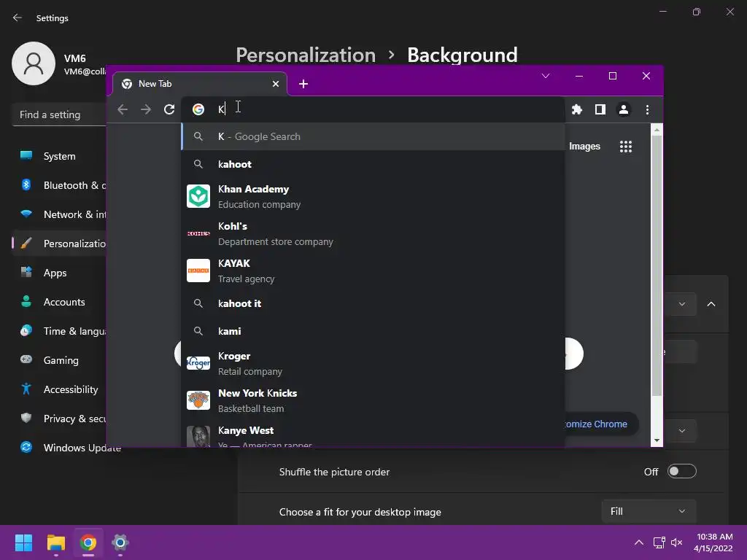Click the Settings gear taskbar icon

pos(120,542)
